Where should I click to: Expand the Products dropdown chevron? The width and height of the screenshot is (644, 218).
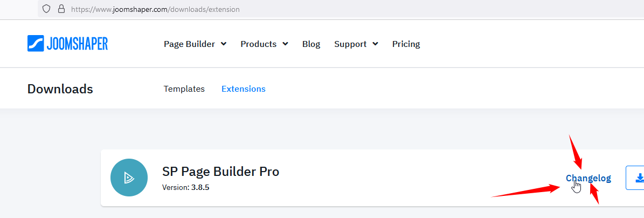pyautogui.click(x=285, y=44)
